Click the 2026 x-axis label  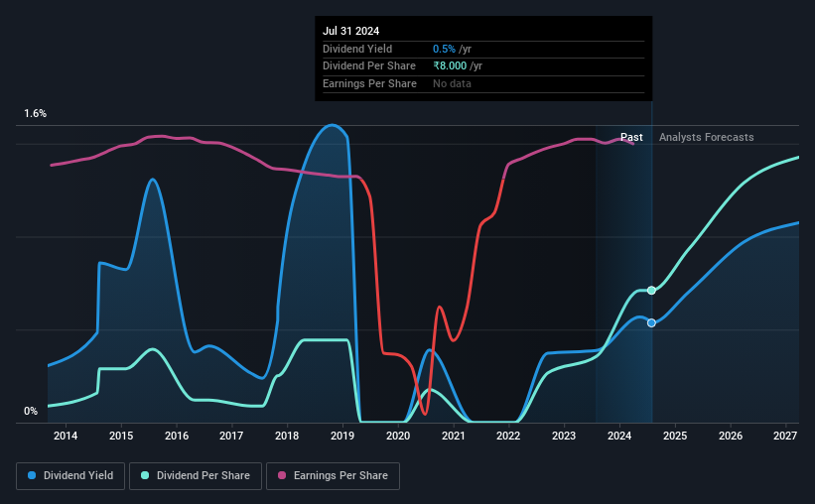(731, 436)
